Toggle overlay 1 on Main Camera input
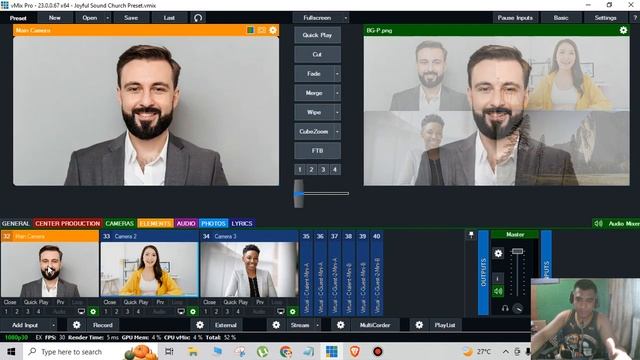 point(6,311)
